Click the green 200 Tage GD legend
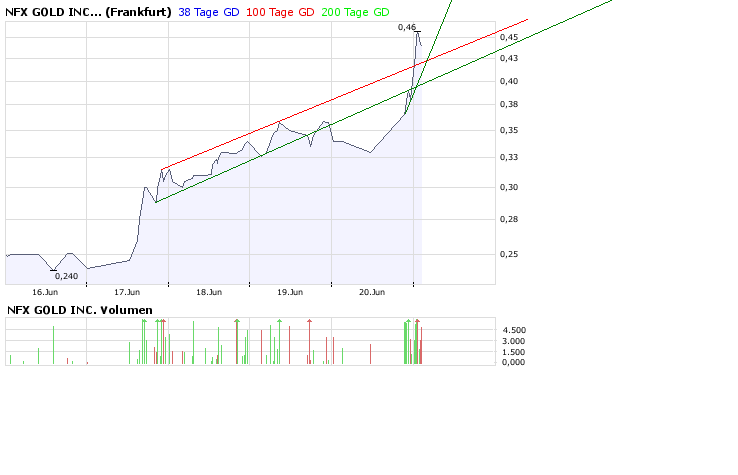Screen dimensions: 738x475 tap(355, 12)
